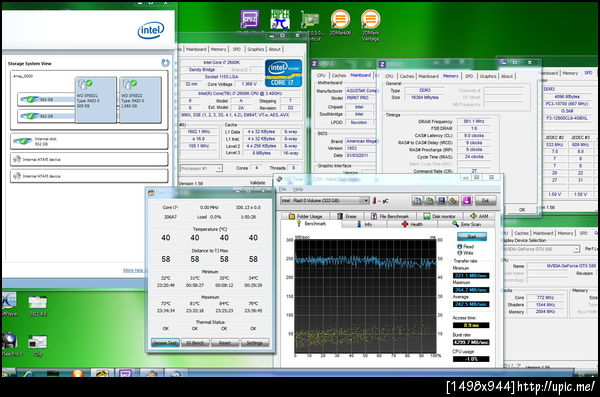Click the Start benchmark button in HD Tune
Screen dimensions: 600x397
[x=472, y=236]
